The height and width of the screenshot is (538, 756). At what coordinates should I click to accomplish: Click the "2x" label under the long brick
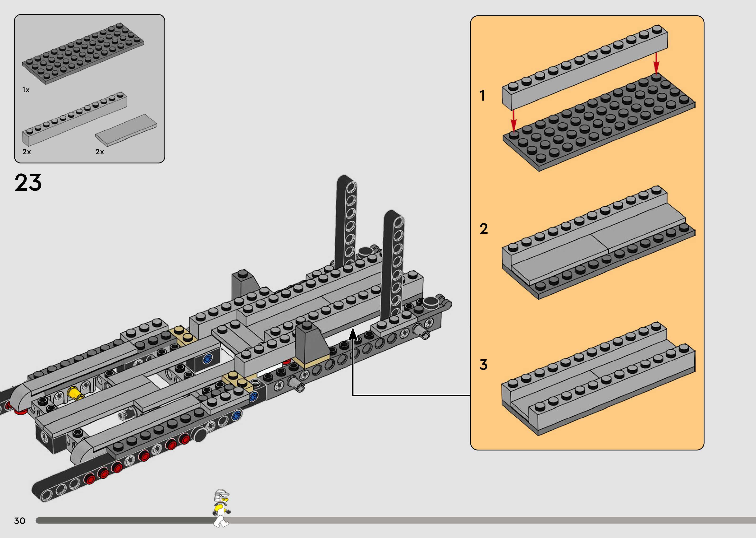coord(27,152)
